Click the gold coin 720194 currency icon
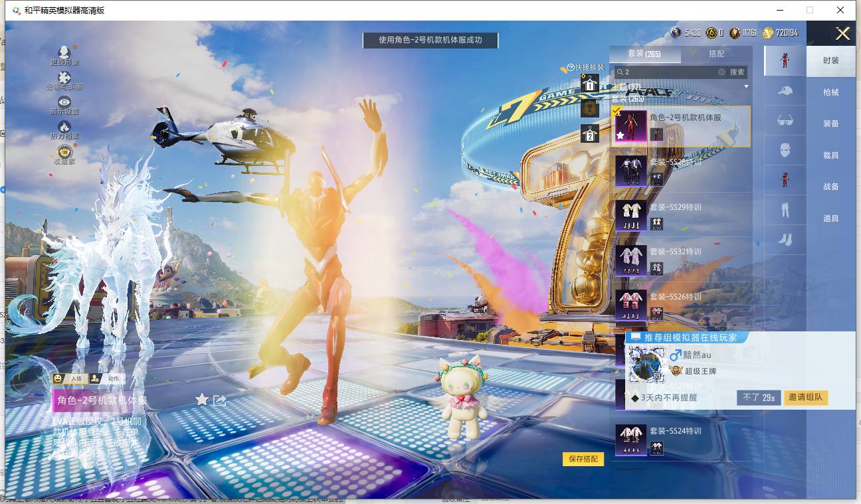 pyautogui.click(x=768, y=33)
